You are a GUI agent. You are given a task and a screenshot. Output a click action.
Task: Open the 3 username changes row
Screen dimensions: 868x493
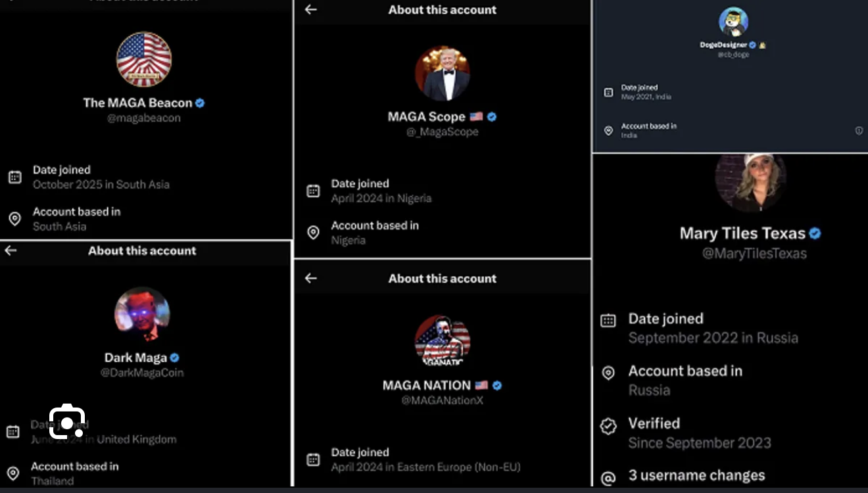point(730,476)
